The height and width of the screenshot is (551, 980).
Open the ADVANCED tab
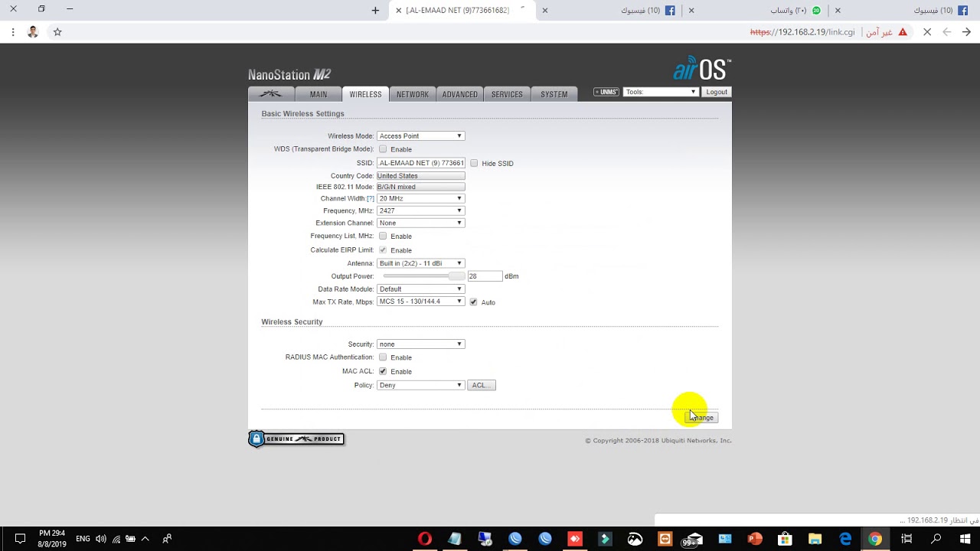(460, 94)
